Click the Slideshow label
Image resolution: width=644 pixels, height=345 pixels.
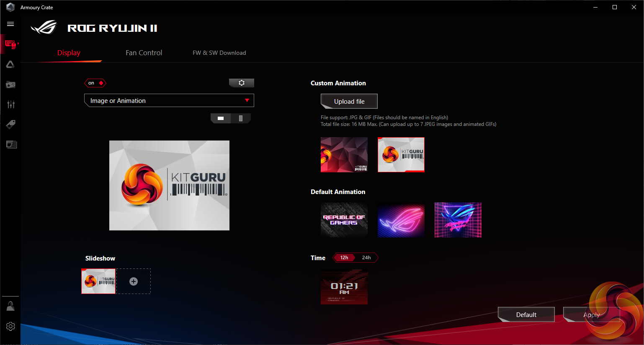(x=100, y=258)
